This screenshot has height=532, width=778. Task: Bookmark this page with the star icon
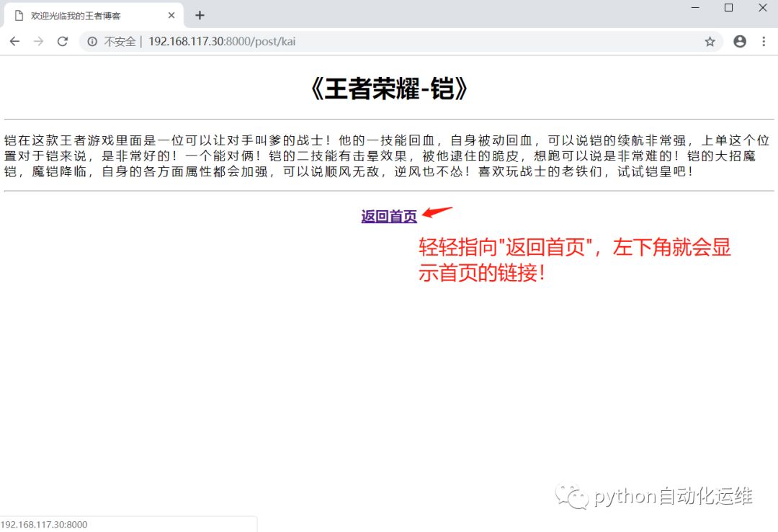point(710,41)
